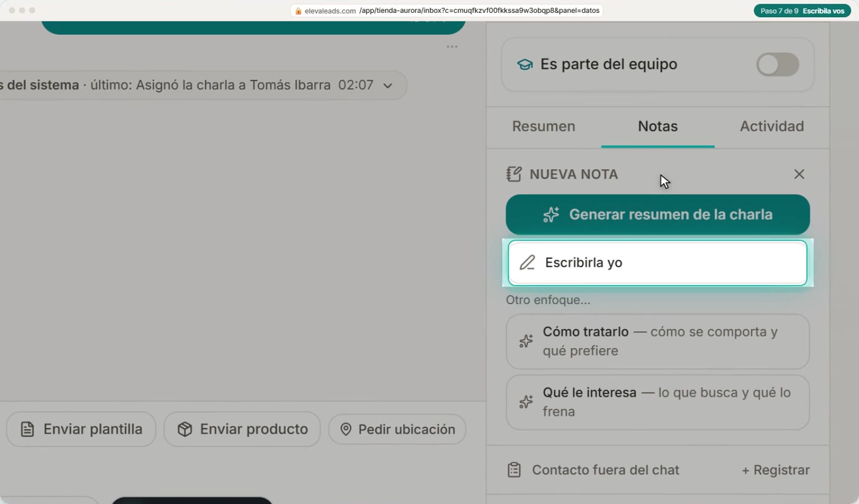
Task: Click the 'Pedir ubicación' button
Action: pyautogui.click(x=397, y=429)
